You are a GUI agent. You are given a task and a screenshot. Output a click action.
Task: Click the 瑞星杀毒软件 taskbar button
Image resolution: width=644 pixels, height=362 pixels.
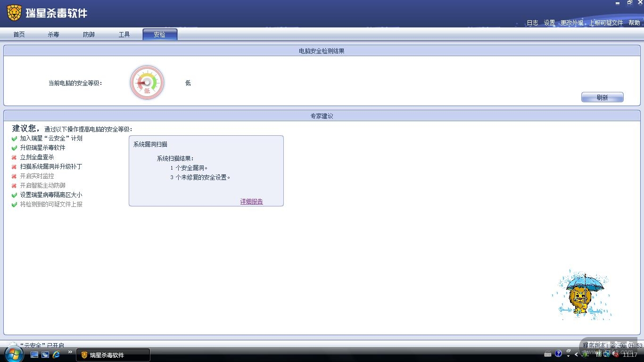click(x=113, y=355)
